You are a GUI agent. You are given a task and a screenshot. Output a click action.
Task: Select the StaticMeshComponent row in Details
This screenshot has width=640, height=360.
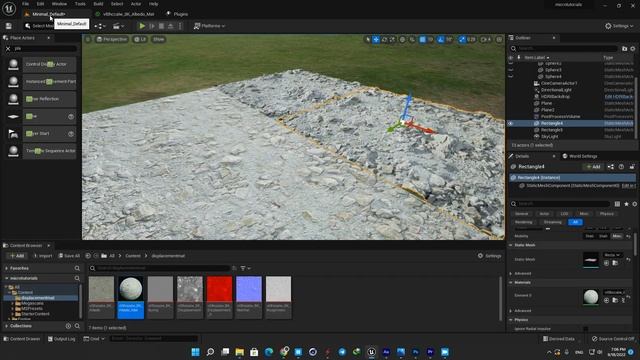[x=571, y=185]
